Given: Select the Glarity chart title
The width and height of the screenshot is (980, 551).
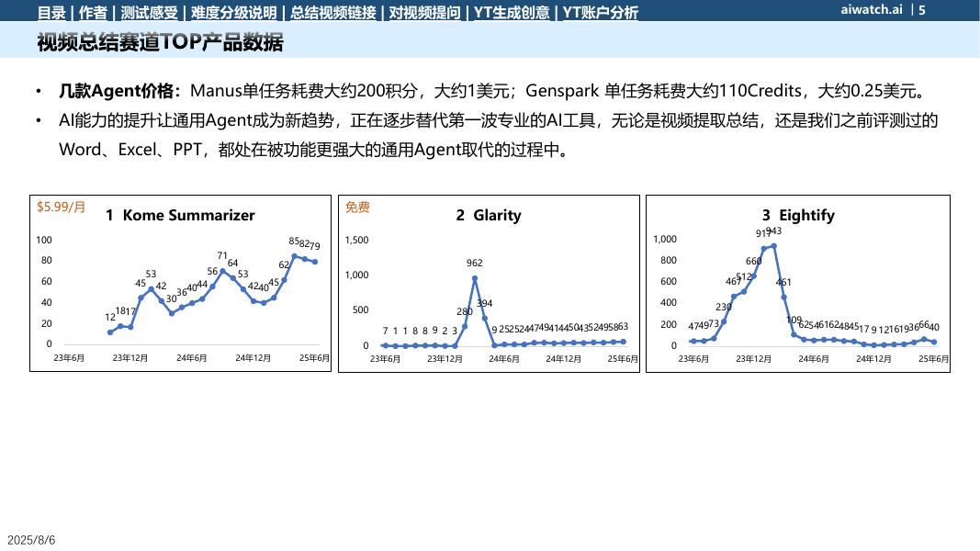Looking at the screenshot, I should tap(497, 216).
